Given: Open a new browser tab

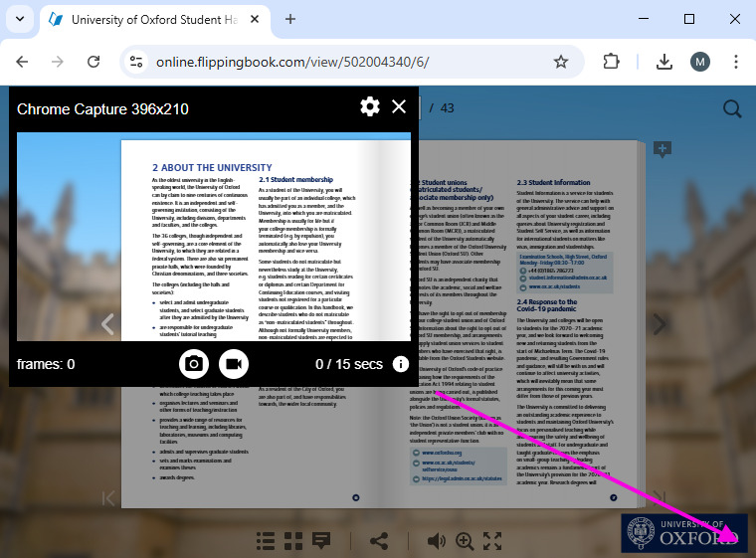Looking at the screenshot, I should pos(290,19).
